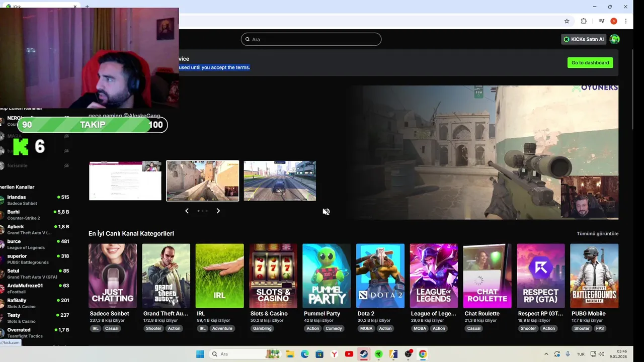The height and width of the screenshot is (362, 644).
Task: Open Testy channel in sidebar
Action: pos(35,318)
